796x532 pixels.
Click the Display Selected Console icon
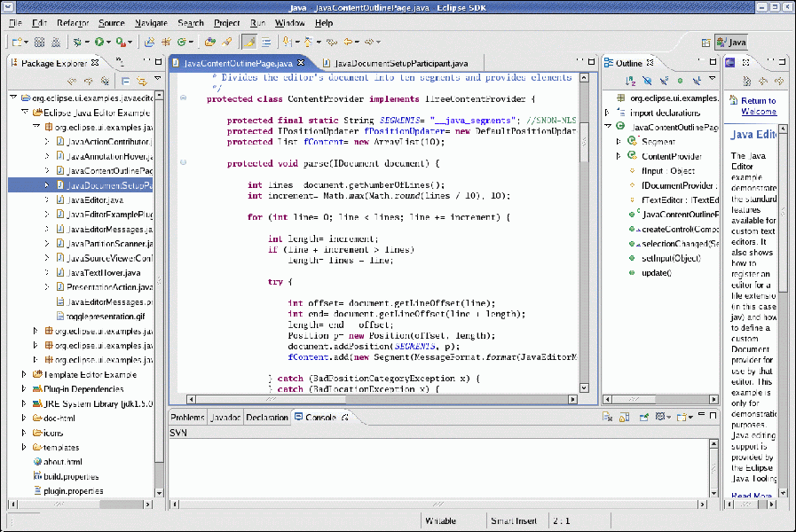pyautogui.click(x=660, y=417)
